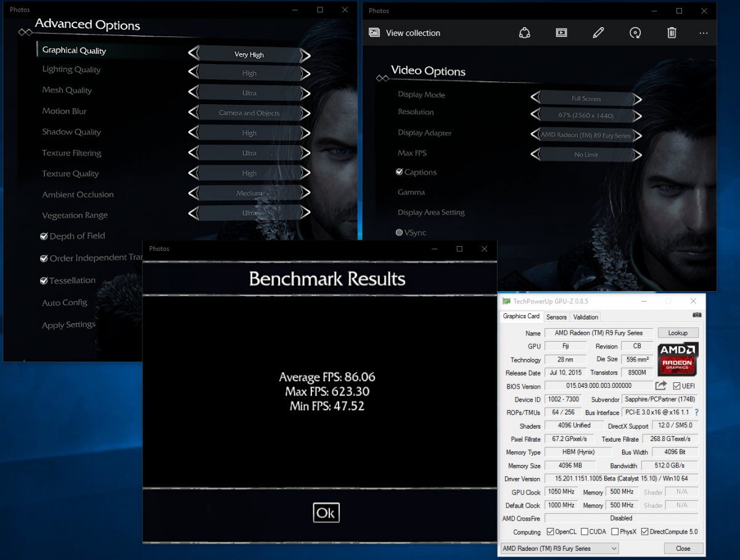
Task: Click the Close button in GPU-Z
Action: click(x=683, y=548)
